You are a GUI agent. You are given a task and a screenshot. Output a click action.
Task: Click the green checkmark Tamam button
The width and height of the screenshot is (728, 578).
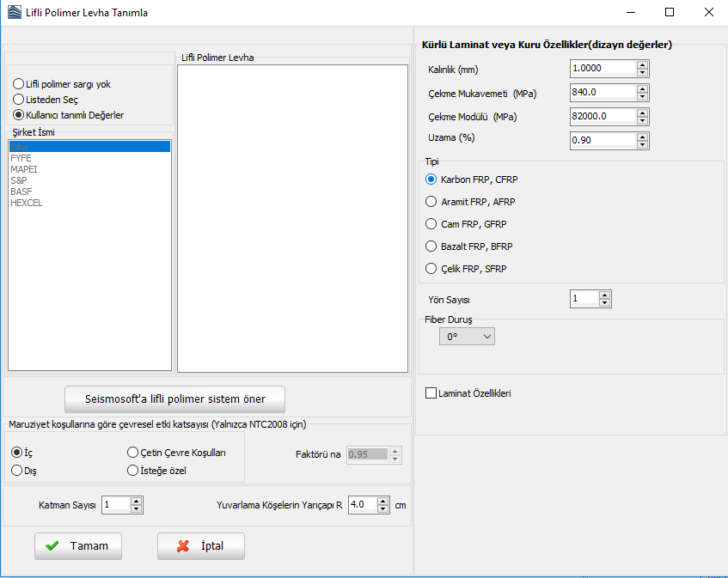point(77,546)
